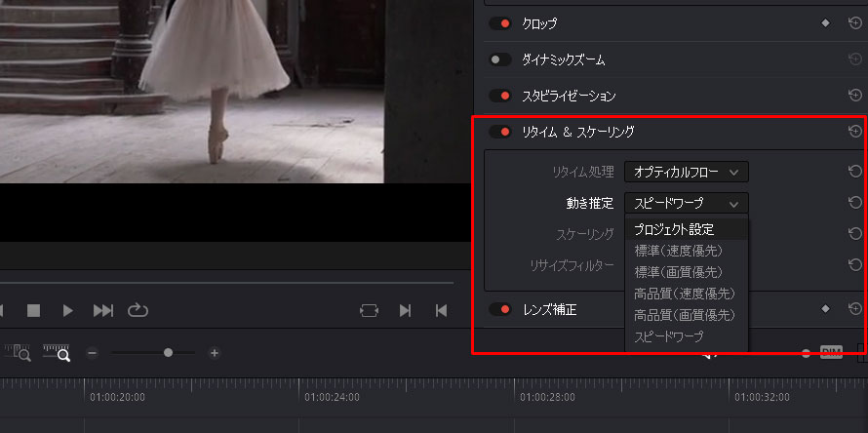Viewport: 868px width, 433px height.
Task: Reset the ダイナミックズーム section
Action: pyautogui.click(x=854, y=59)
